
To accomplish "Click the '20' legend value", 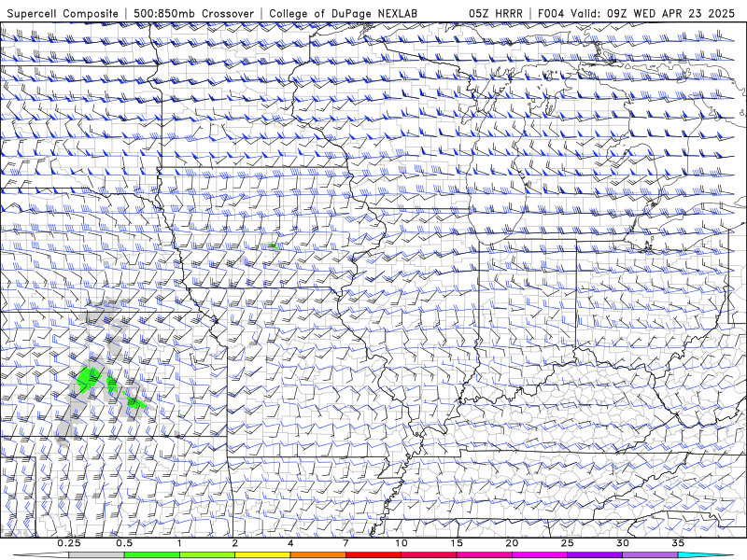I will (512, 543).
